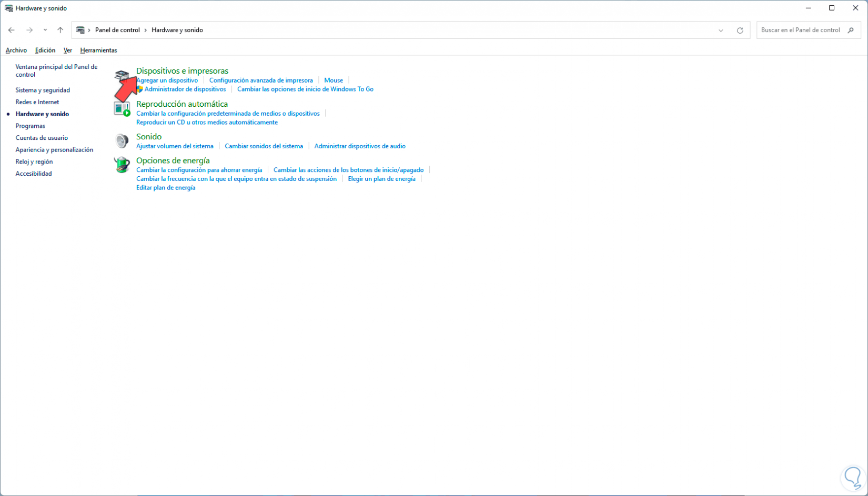Click the address bar Control Panel icon
Screen dimensions: 868x496
click(x=80, y=30)
